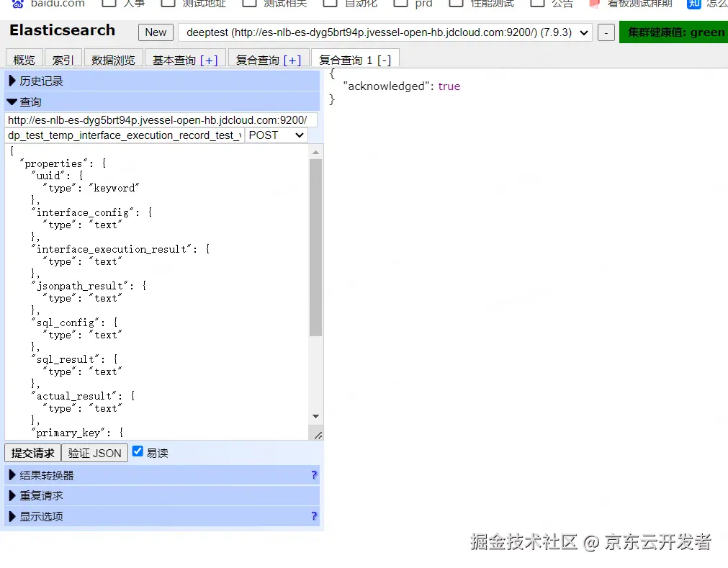The height and width of the screenshot is (568, 728).
Task: Click the "primary_key" line in body
Action: point(78,433)
